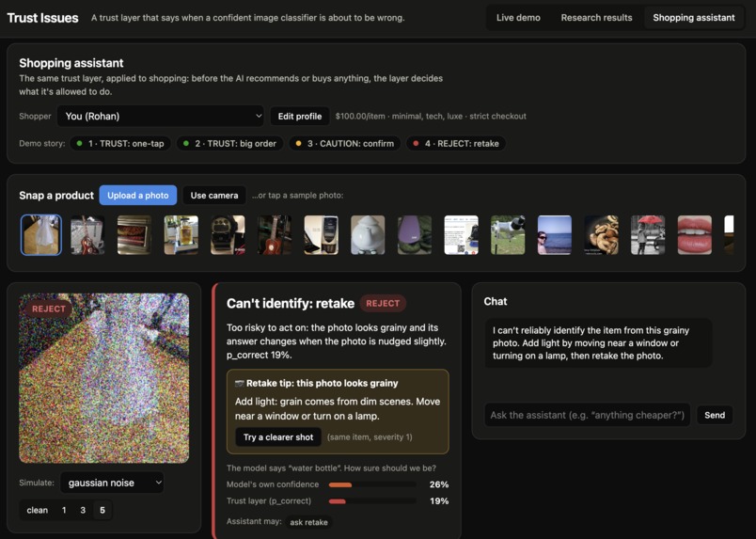
Task: Click the Trust layer p_correct progress bar
Action: click(x=372, y=501)
